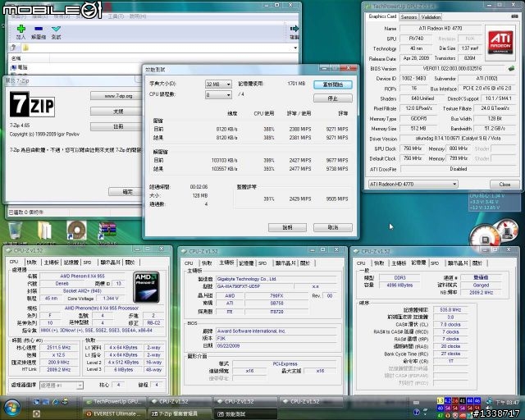Click the 記憶體 tab in middle CPU-Z window
Image resolution: width=525 pixels, height=420 pixels.
[x=246, y=263]
